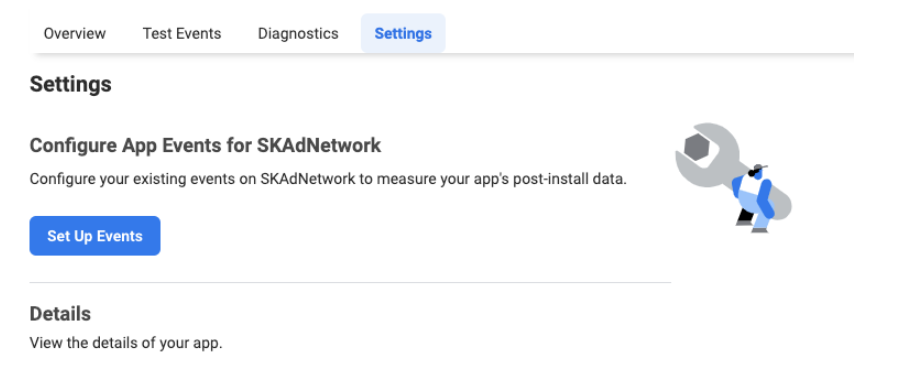Click the Configure App Events for SKAdNetwork heading

coord(205,145)
